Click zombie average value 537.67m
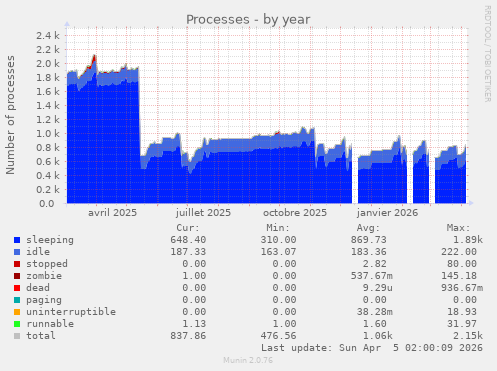Viewport: 497px width, 371px height. pos(371,276)
